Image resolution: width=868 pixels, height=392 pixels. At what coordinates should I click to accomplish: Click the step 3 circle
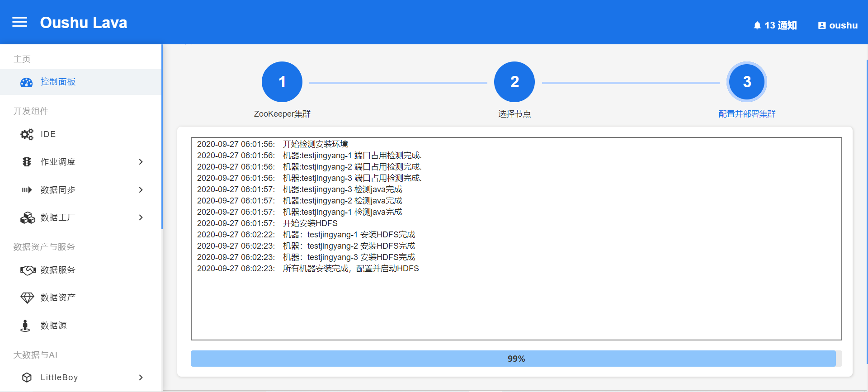click(x=747, y=82)
